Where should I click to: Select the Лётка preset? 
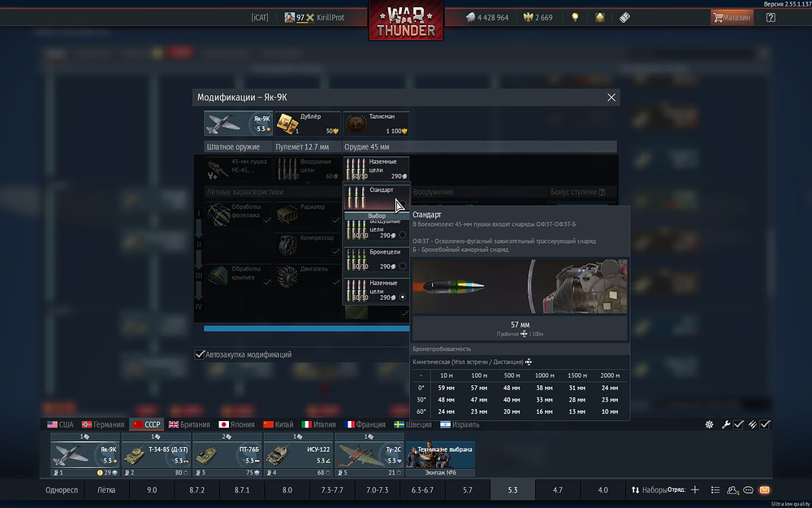(x=106, y=490)
